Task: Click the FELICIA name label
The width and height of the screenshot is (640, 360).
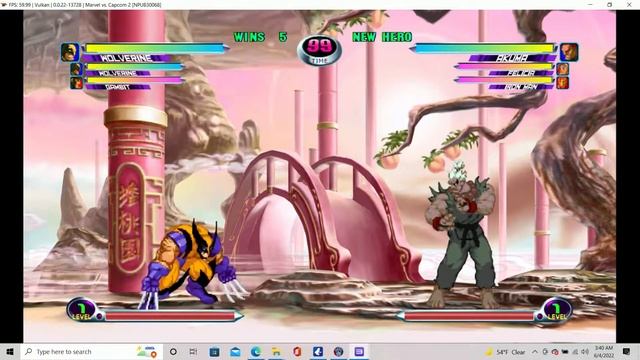Action: 521,73
